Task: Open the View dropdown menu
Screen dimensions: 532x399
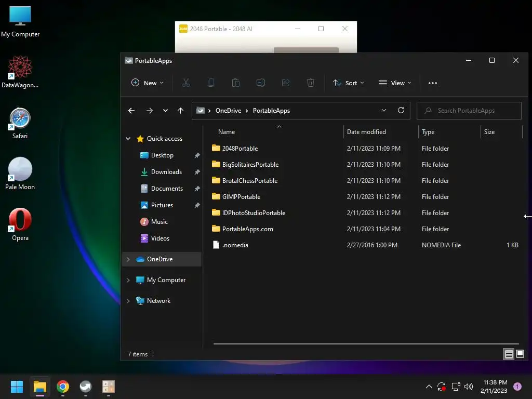Action: pyautogui.click(x=395, y=83)
